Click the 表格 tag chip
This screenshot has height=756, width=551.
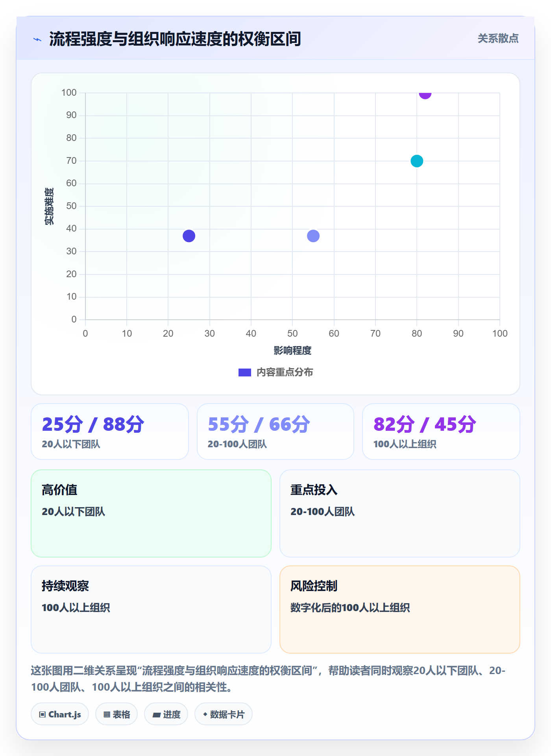(x=116, y=714)
